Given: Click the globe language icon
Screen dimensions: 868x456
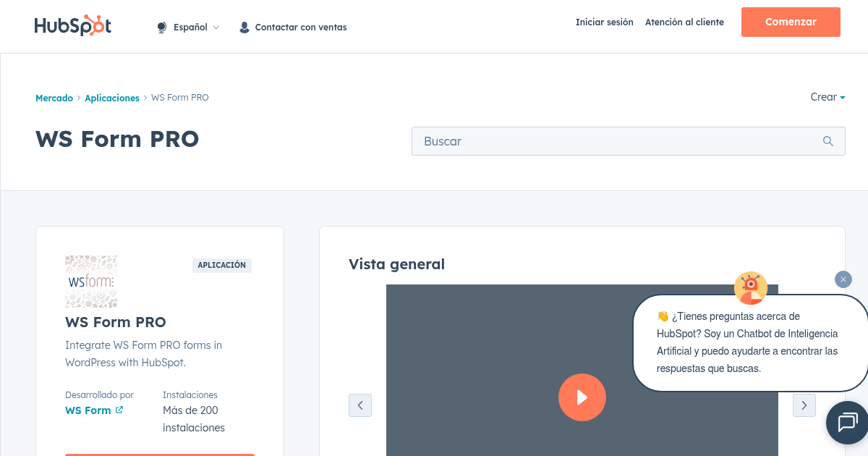Looking at the screenshot, I should [162, 28].
